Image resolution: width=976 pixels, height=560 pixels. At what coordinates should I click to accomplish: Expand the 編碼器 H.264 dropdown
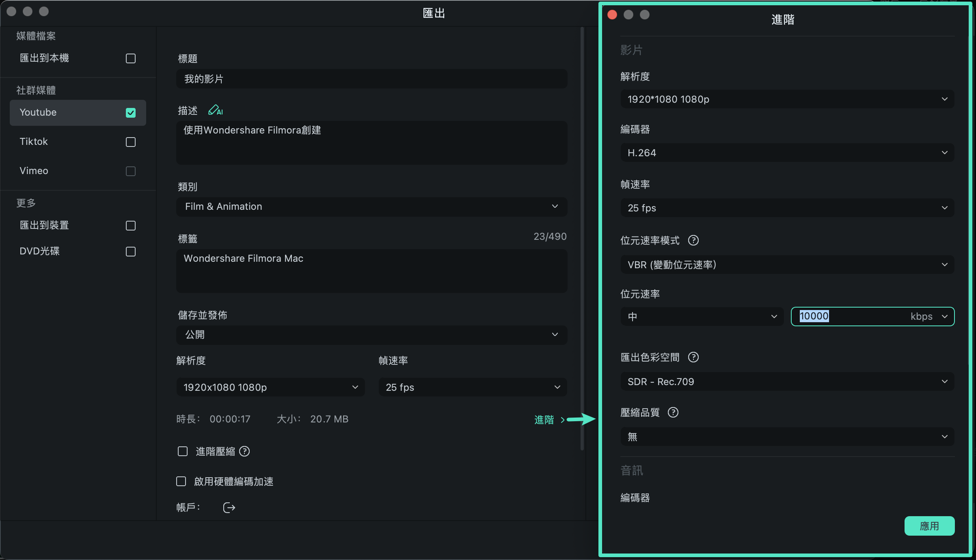point(788,153)
